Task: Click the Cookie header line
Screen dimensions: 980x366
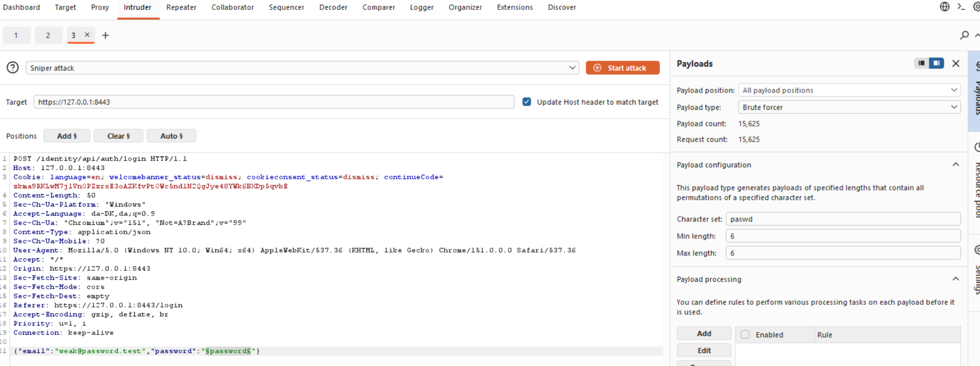Action: (228, 181)
